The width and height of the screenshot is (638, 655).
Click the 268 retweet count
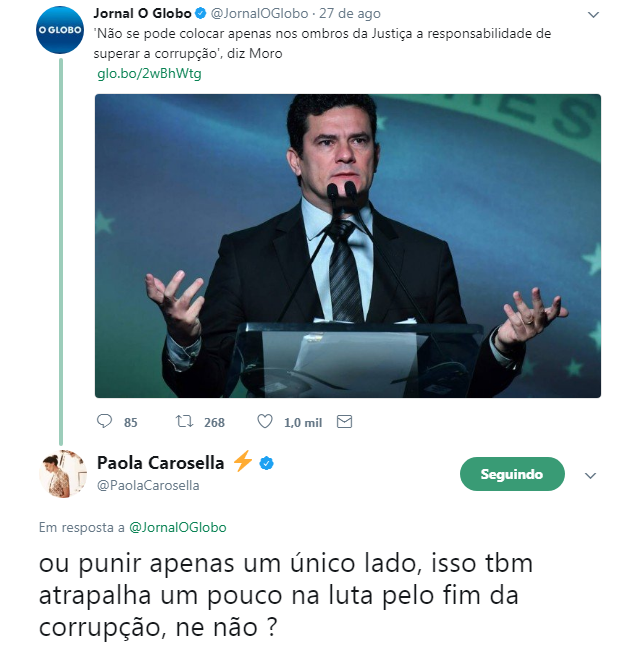tap(214, 422)
